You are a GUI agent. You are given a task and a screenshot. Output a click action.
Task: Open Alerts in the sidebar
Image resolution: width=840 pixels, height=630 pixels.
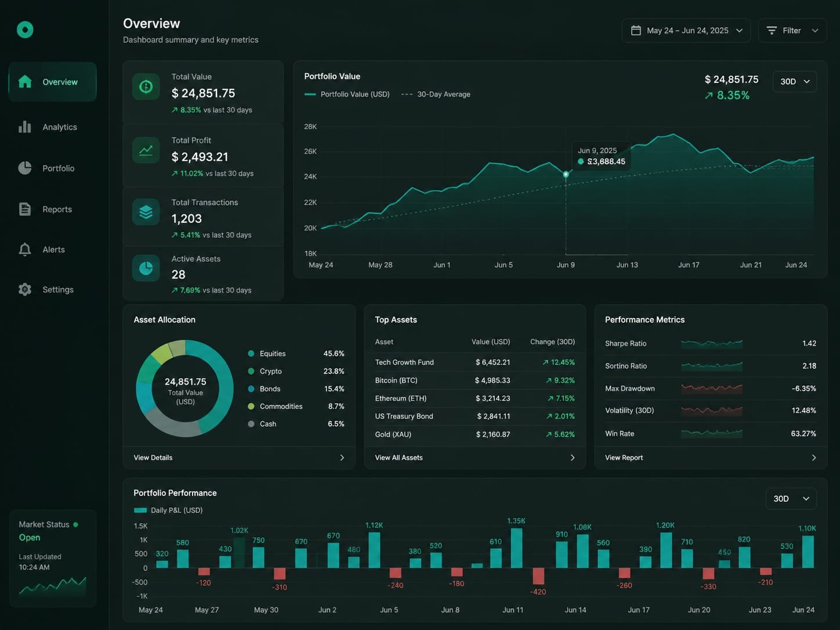[x=52, y=249]
